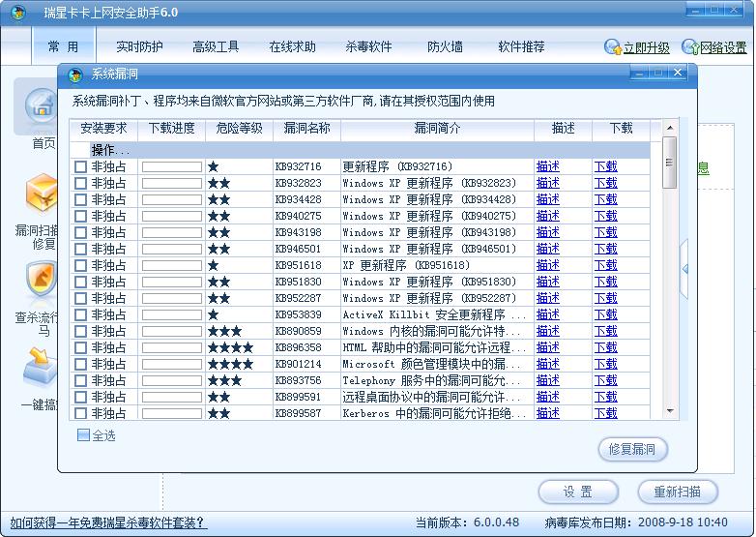
Task: Check the box for KB951618
Action: click(x=80, y=265)
